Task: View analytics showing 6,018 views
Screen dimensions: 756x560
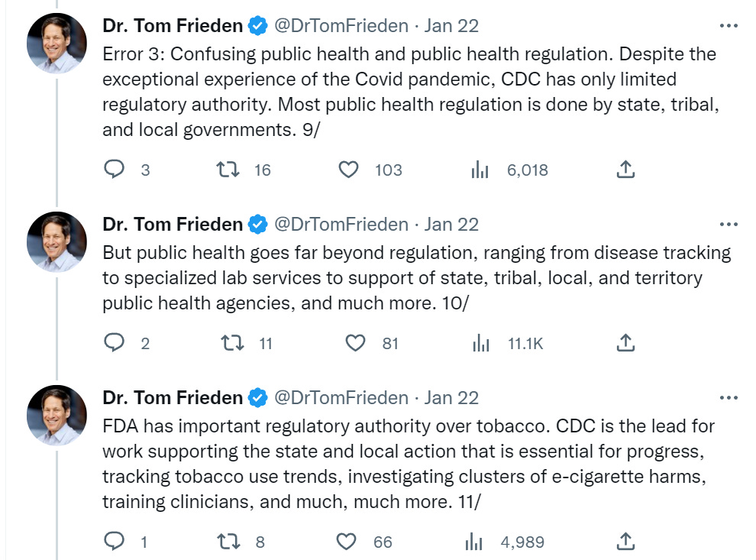Action: 480,170
